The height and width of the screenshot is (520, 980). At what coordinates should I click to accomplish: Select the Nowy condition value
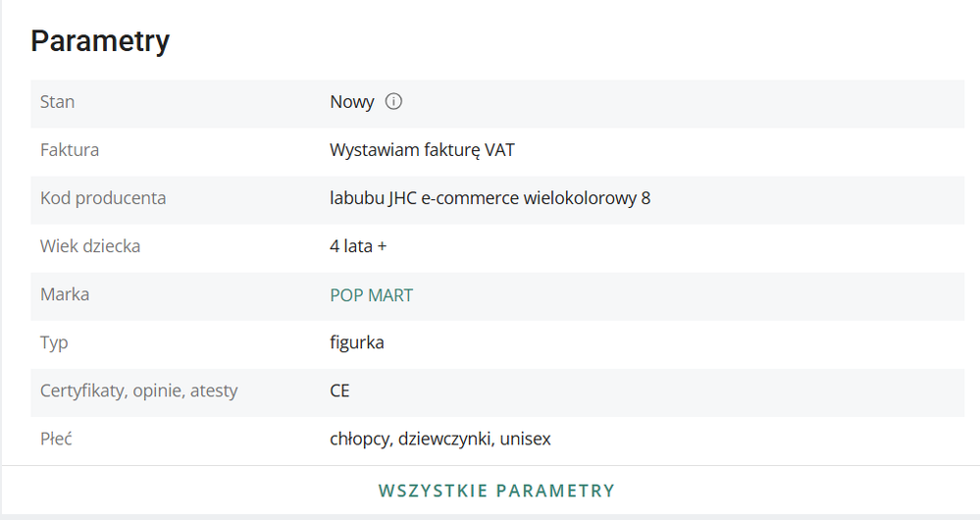[x=351, y=102]
